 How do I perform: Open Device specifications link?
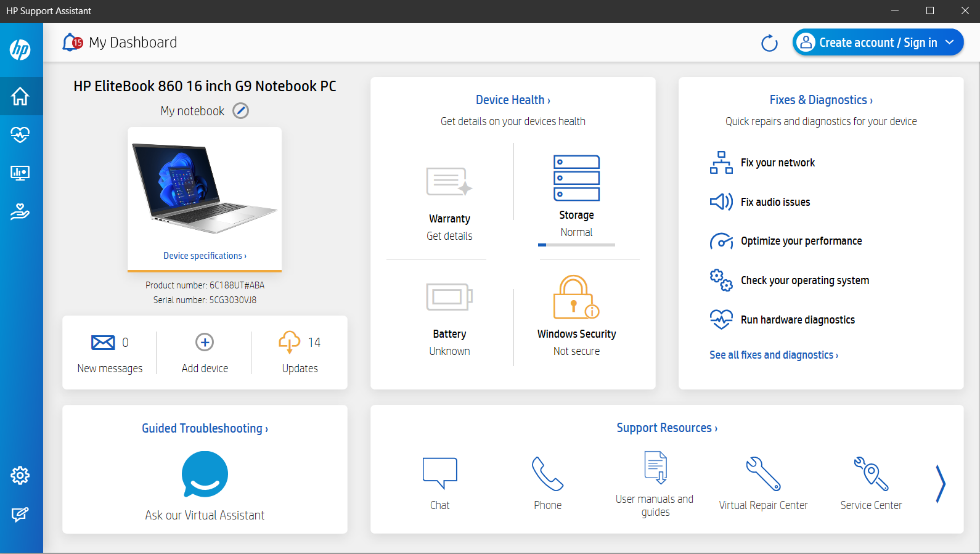coord(205,256)
